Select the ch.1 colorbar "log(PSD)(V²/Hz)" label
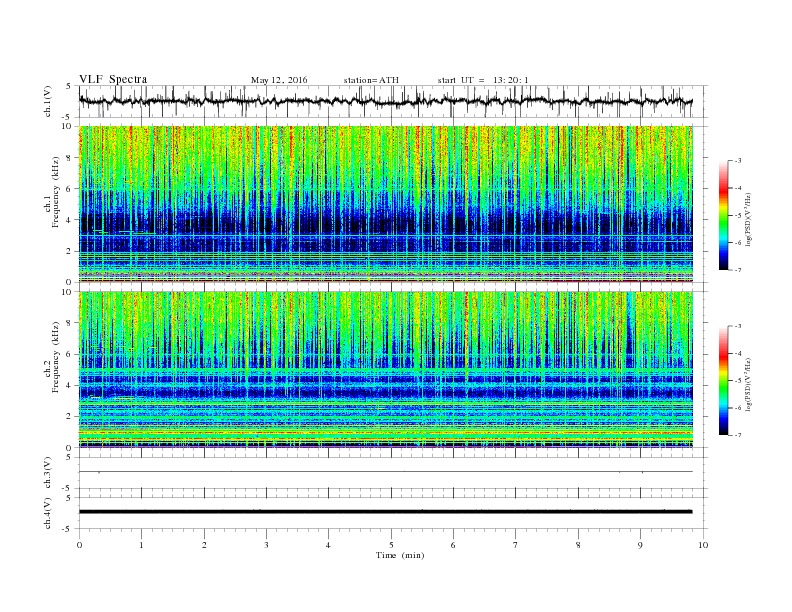The width and height of the screenshot is (792, 612). [x=749, y=219]
